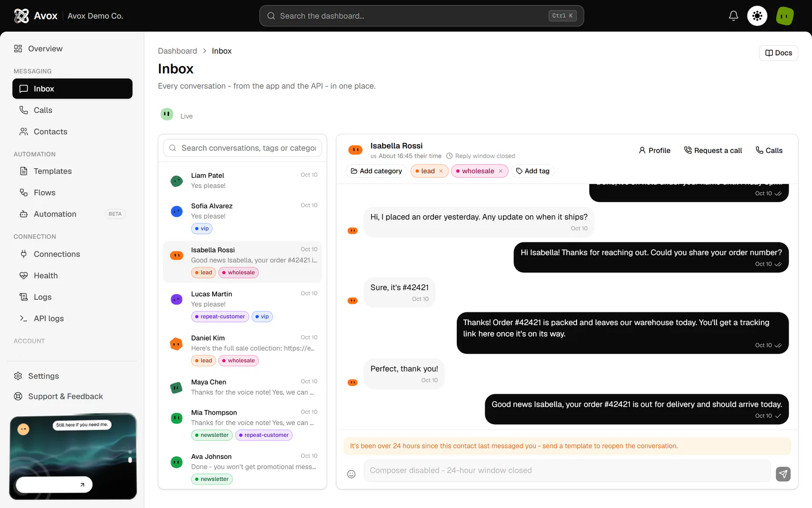The image size is (812, 508).
Task: Select Inbox in the sidebar
Action: pyautogui.click(x=72, y=88)
